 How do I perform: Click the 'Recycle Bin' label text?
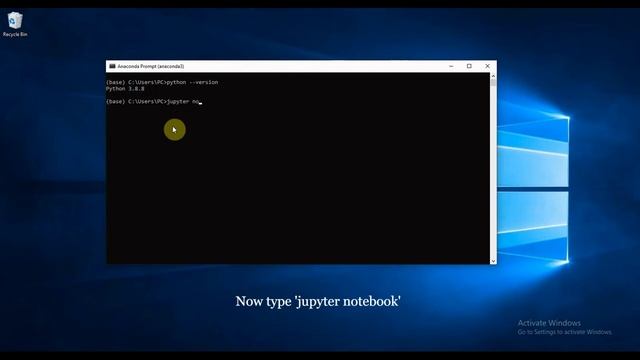[x=15, y=34]
